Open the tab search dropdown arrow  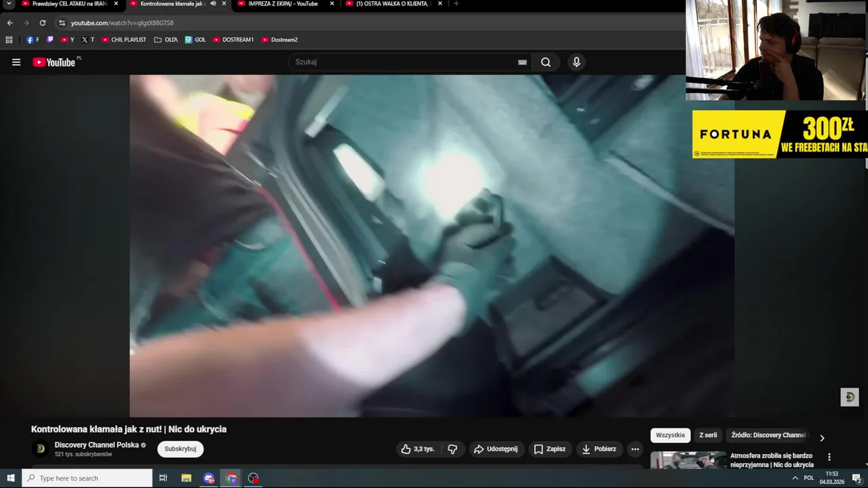(x=9, y=3)
